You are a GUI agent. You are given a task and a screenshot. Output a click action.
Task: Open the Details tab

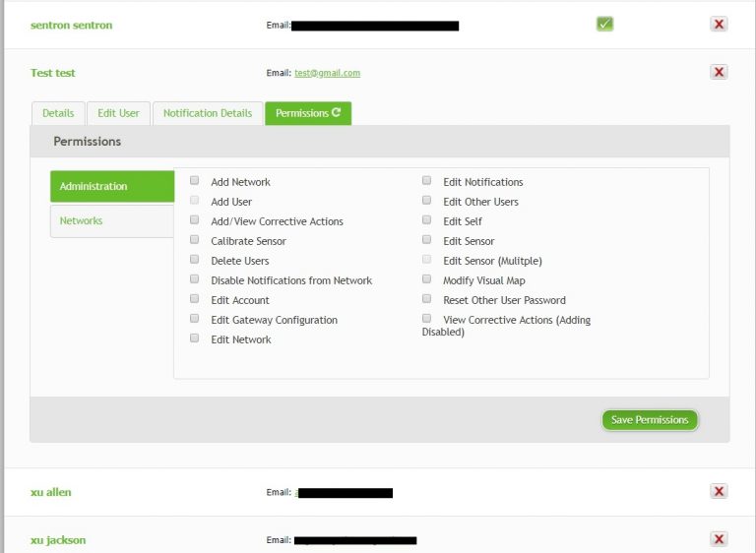pyautogui.click(x=58, y=113)
